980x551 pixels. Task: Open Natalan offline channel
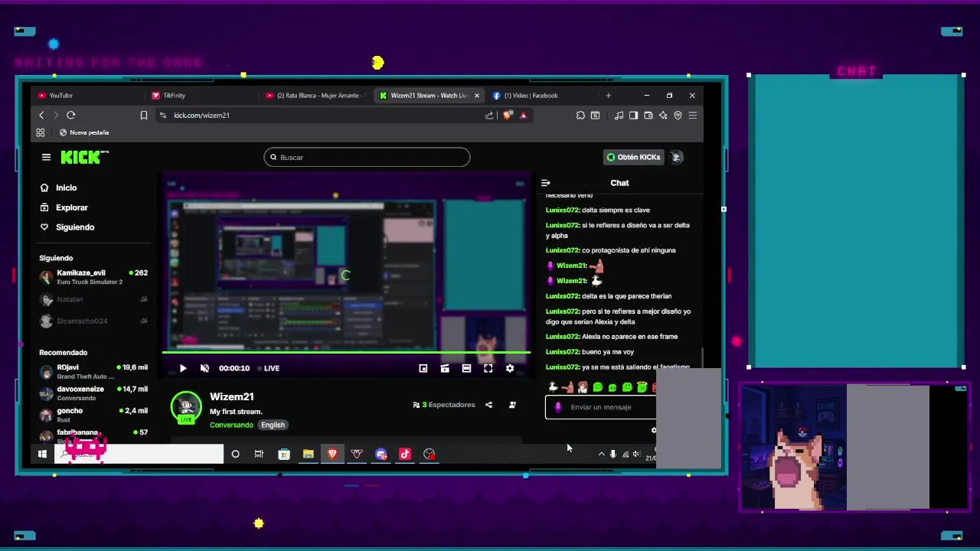(x=93, y=299)
